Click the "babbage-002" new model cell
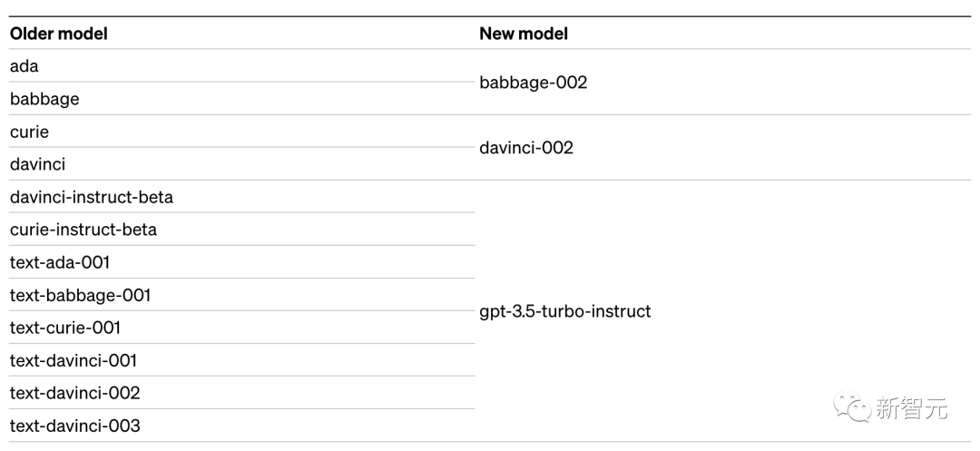This screenshot has width=980, height=451. 534,83
